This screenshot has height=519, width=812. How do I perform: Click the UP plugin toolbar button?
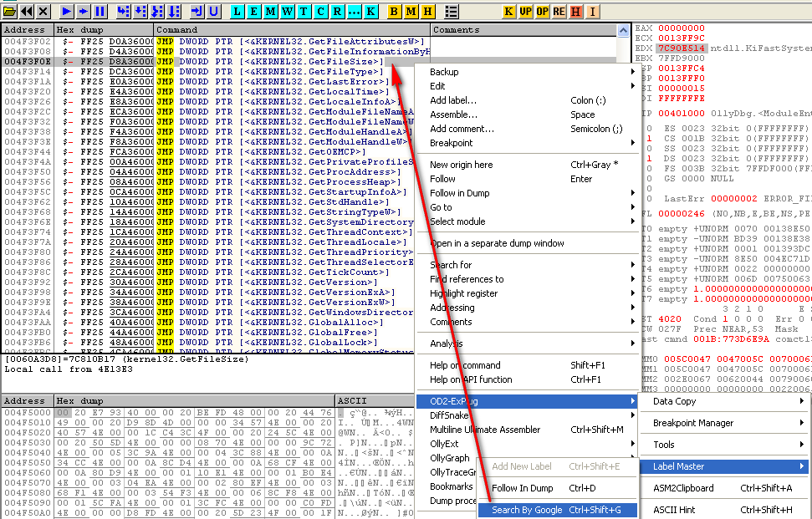click(x=526, y=11)
